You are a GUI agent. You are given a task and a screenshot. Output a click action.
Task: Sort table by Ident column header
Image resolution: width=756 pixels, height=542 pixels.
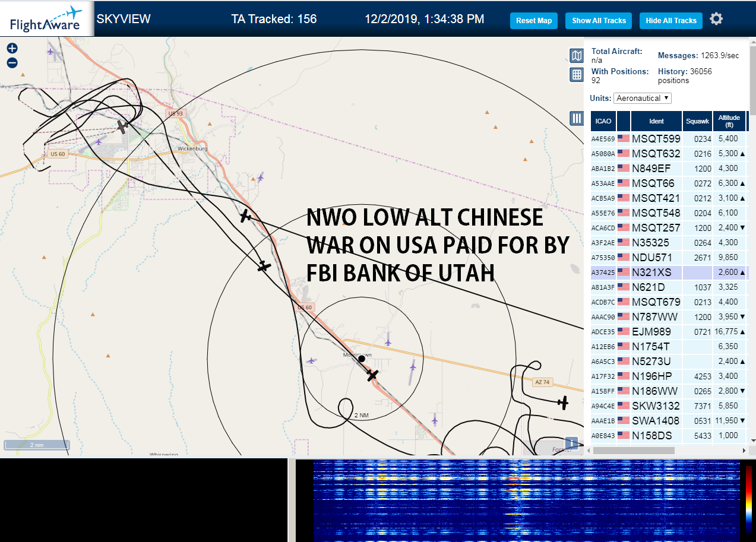656,121
